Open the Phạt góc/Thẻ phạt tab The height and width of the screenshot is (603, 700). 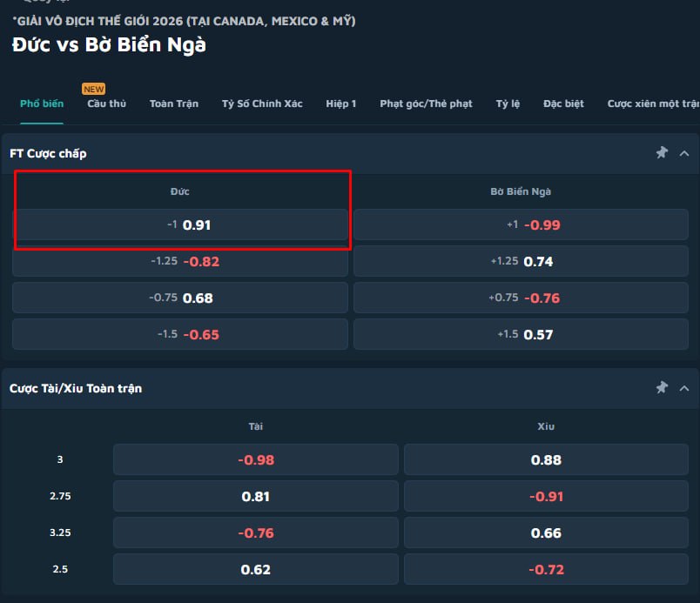(426, 104)
